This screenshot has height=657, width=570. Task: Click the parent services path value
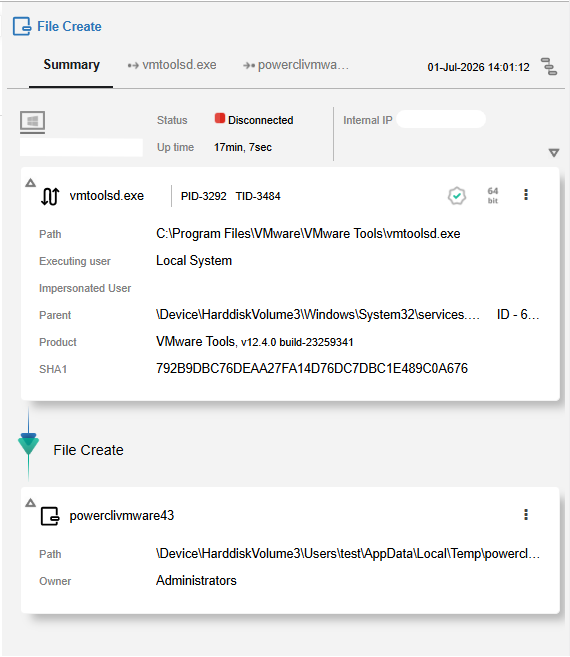click(318, 315)
